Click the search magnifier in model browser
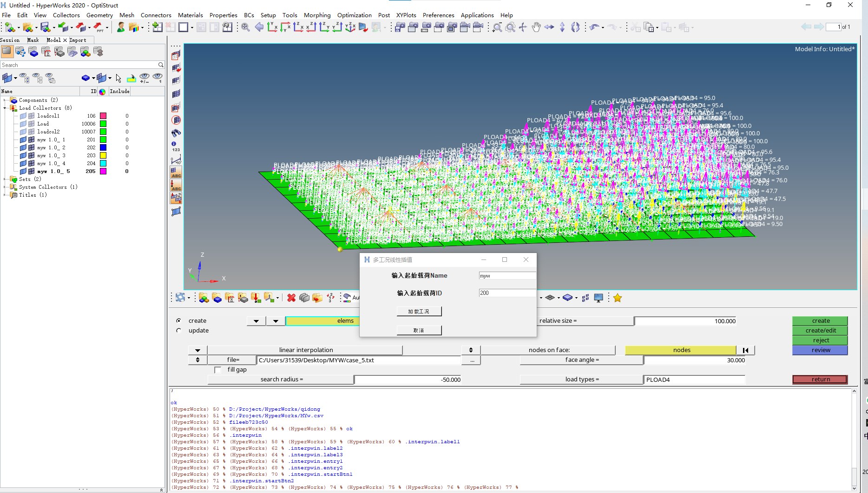Viewport: 868px width, 493px height. pyautogui.click(x=161, y=65)
